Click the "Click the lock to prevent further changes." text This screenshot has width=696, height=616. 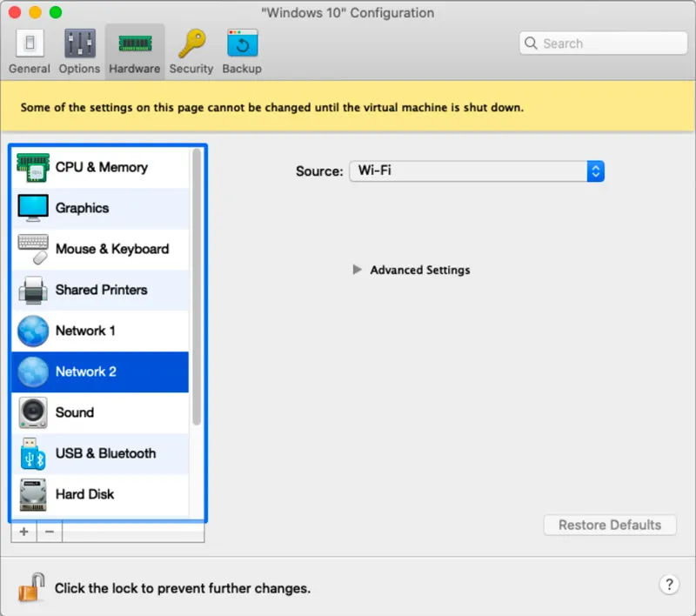point(183,588)
